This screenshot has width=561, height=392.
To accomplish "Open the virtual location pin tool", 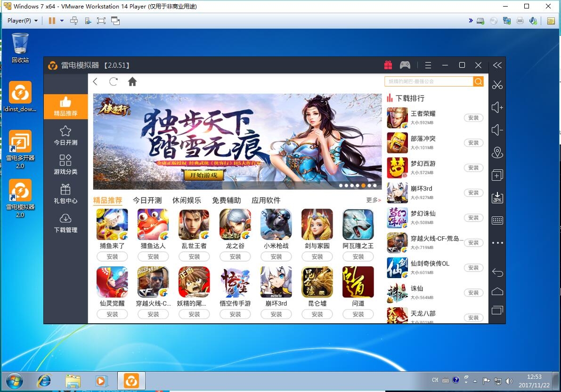I will click(497, 152).
